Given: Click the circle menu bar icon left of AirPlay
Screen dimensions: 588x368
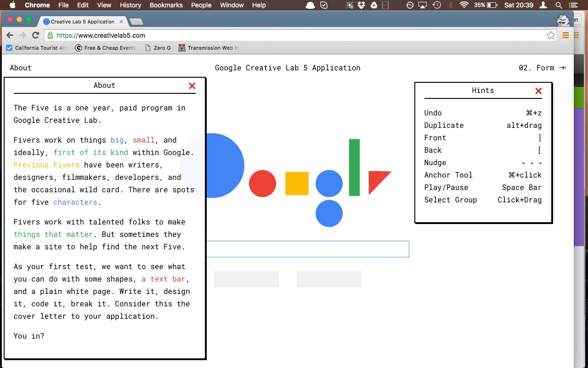Looking at the screenshot, I should click(x=410, y=5).
